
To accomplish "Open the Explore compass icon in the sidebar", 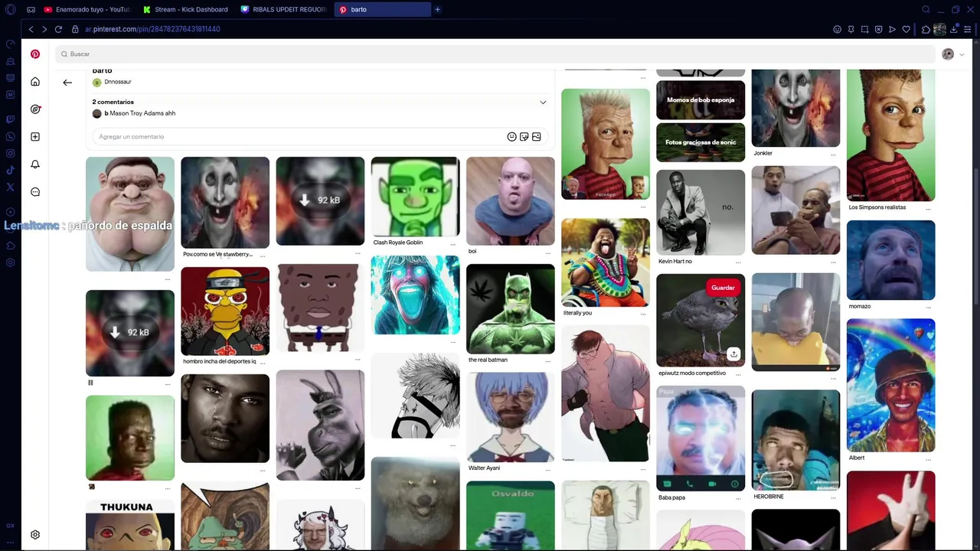I will coord(35,109).
